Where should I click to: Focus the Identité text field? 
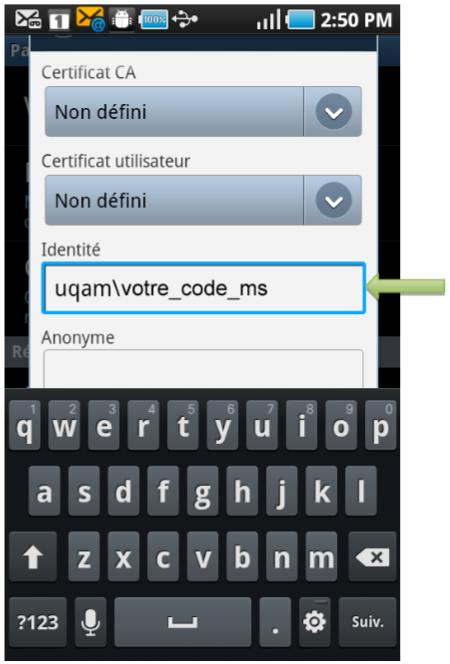pyautogui.click(x=203, y=288)
